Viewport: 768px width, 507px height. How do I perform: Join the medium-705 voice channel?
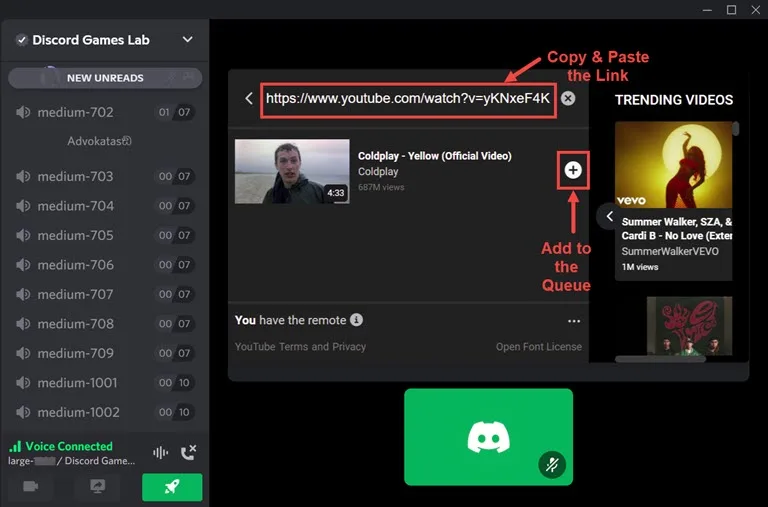click(x=105, y=235)
